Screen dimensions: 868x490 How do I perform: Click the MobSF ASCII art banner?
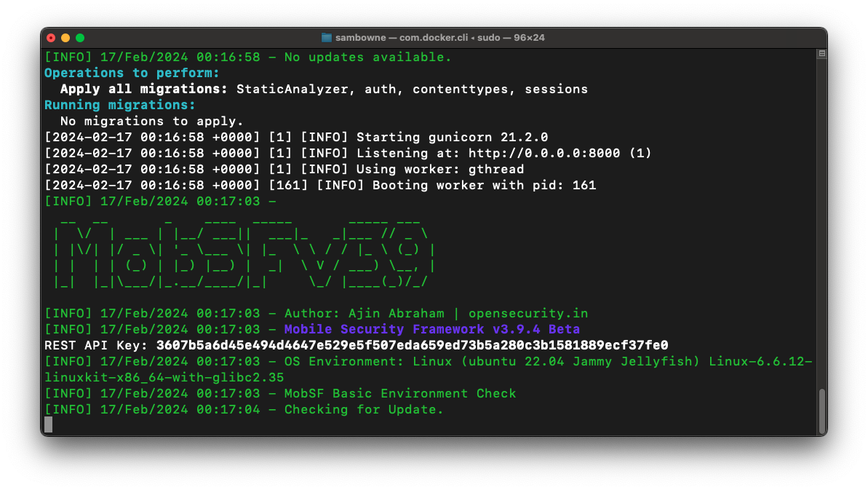(244, 253)
